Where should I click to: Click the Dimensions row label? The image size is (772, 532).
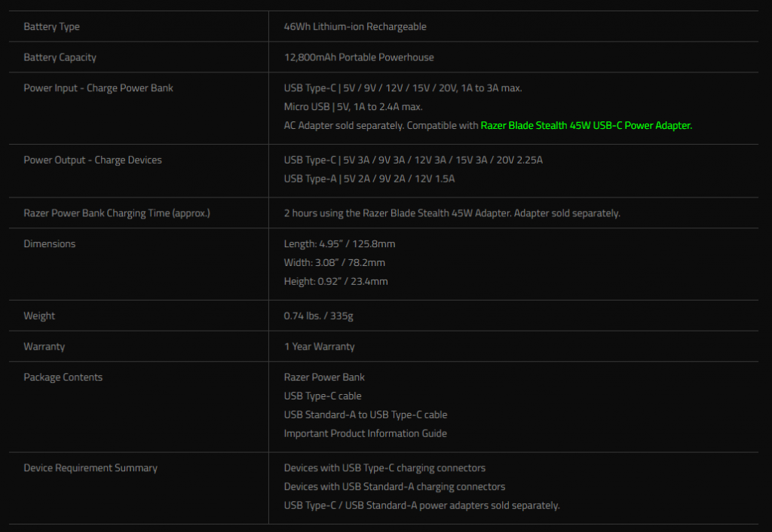(x=50, y=243)
